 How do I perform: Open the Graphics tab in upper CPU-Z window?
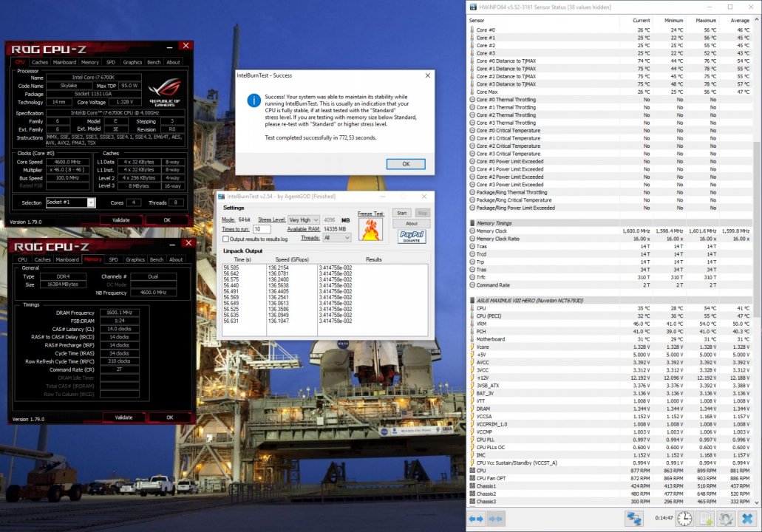pyautogui.click(x=132, y=62)
